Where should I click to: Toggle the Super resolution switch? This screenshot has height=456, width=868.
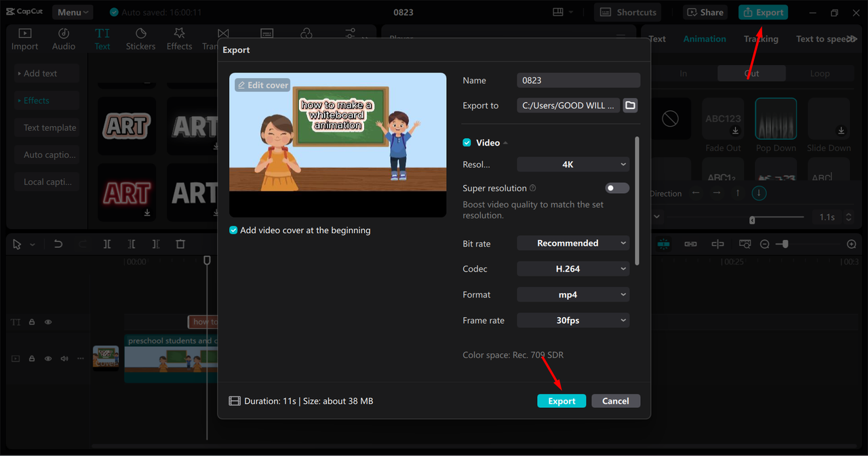pyautogui.click(x=617, y=188)
